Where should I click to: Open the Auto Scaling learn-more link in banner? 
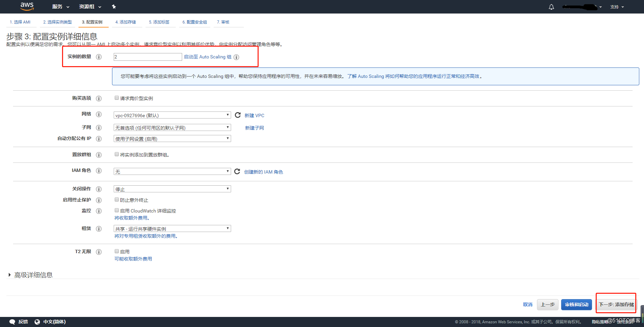pos(414,76)
